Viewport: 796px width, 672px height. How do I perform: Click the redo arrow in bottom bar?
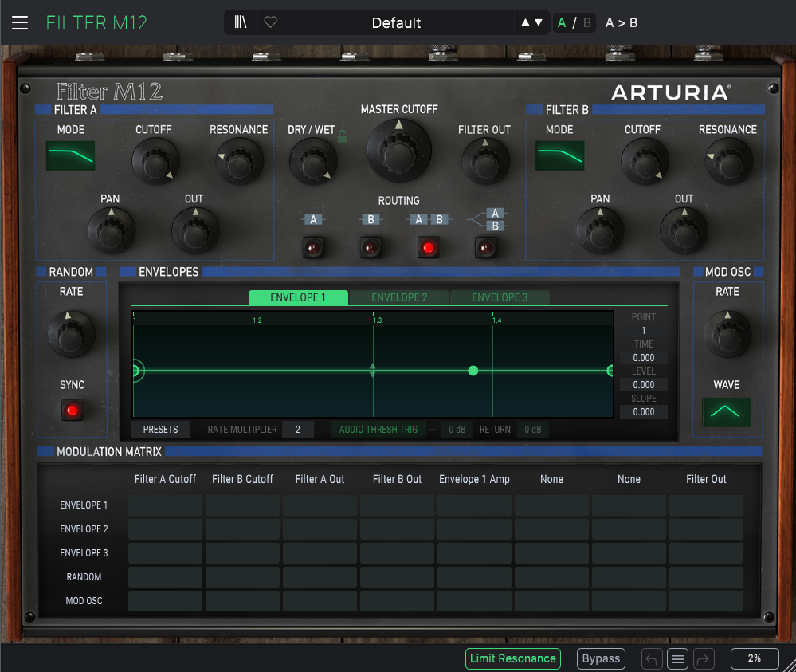704,659
